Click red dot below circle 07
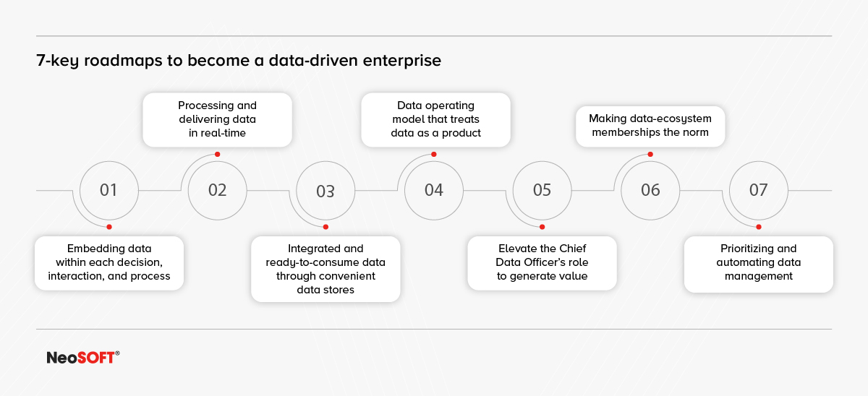 758,227
